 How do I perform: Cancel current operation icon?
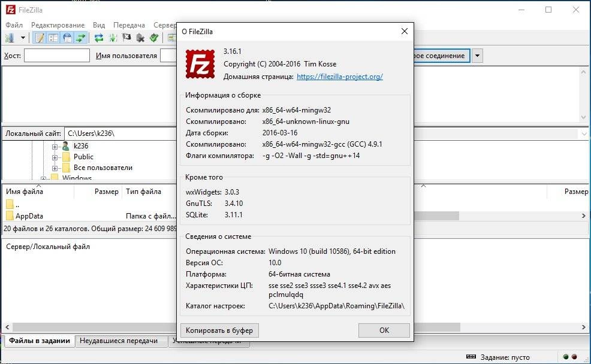(x=126, y=38)
